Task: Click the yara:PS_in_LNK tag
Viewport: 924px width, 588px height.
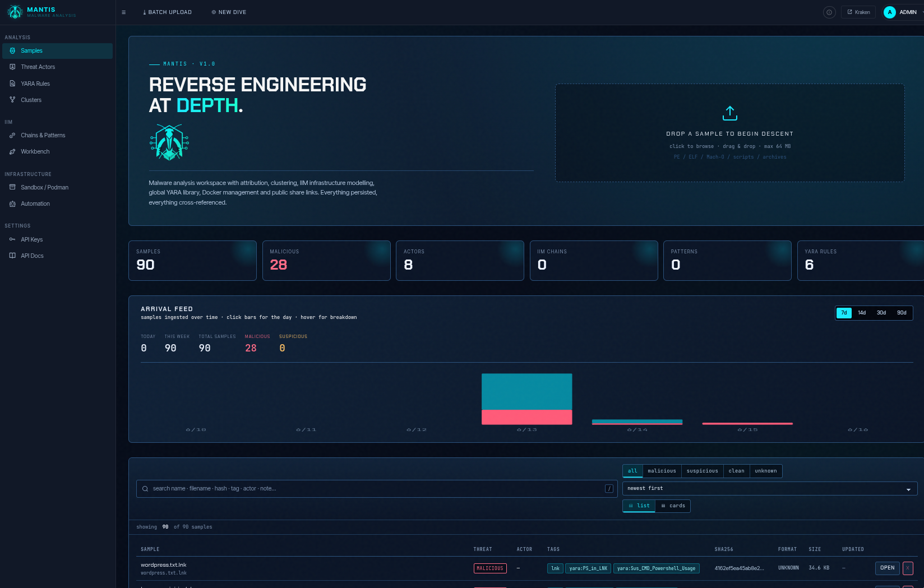Action: tap(588, 568)
